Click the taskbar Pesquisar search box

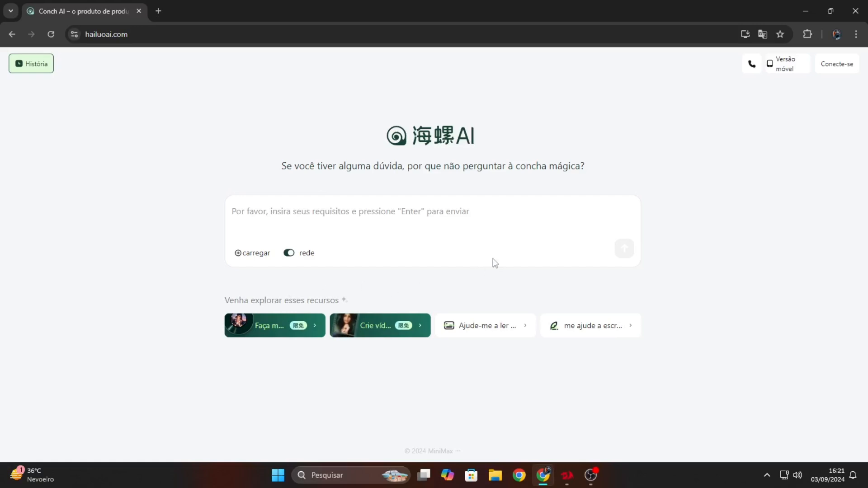coord(351,475)
